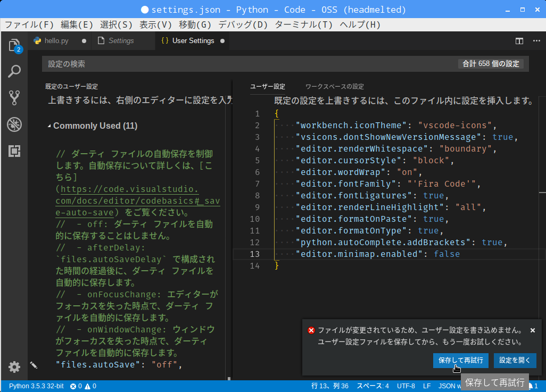This screenshot has width=546, height=392.
Task: Select the User Settings editor tab
Action: [193, 41]
